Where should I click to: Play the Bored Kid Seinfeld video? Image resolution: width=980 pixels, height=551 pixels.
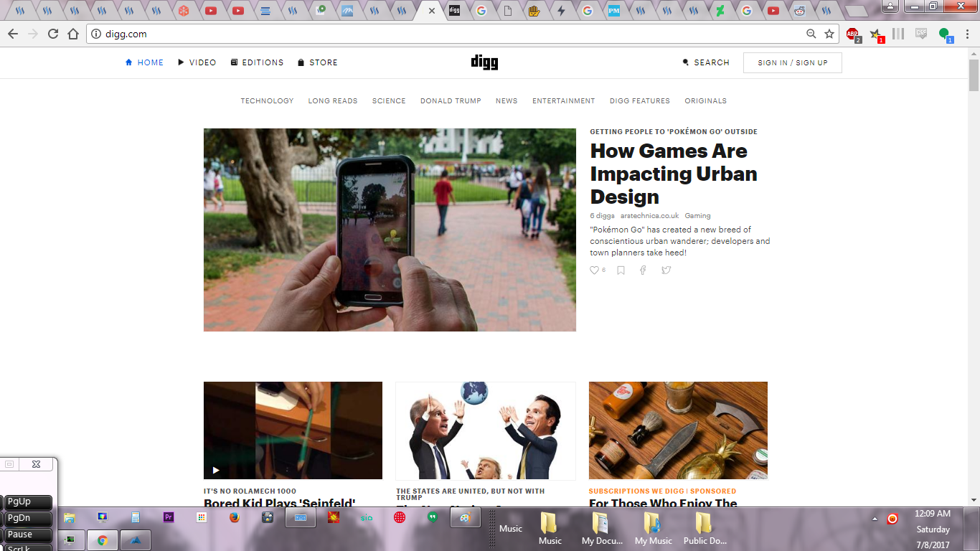[x=216, y=470]
